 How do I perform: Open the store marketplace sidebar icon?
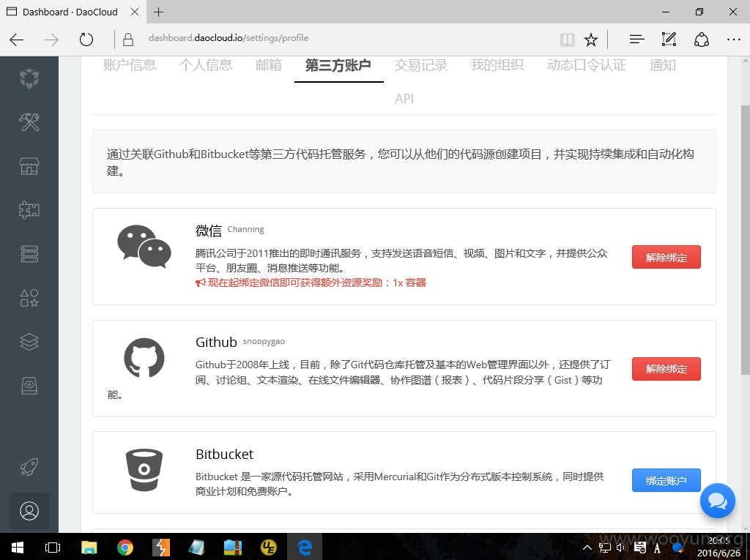tap(29, 166)
